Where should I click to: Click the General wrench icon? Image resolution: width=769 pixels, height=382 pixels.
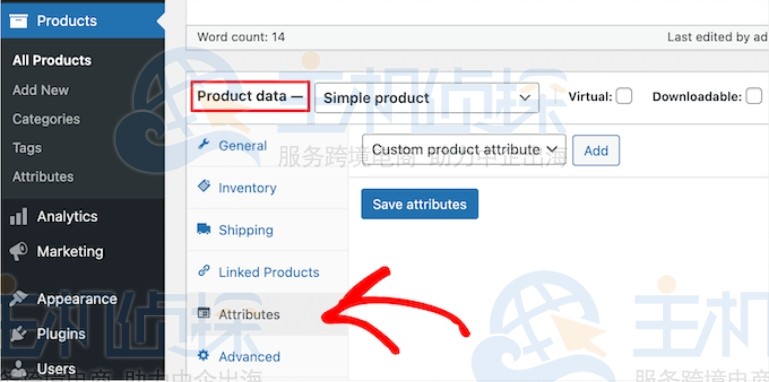coord(203,145)
